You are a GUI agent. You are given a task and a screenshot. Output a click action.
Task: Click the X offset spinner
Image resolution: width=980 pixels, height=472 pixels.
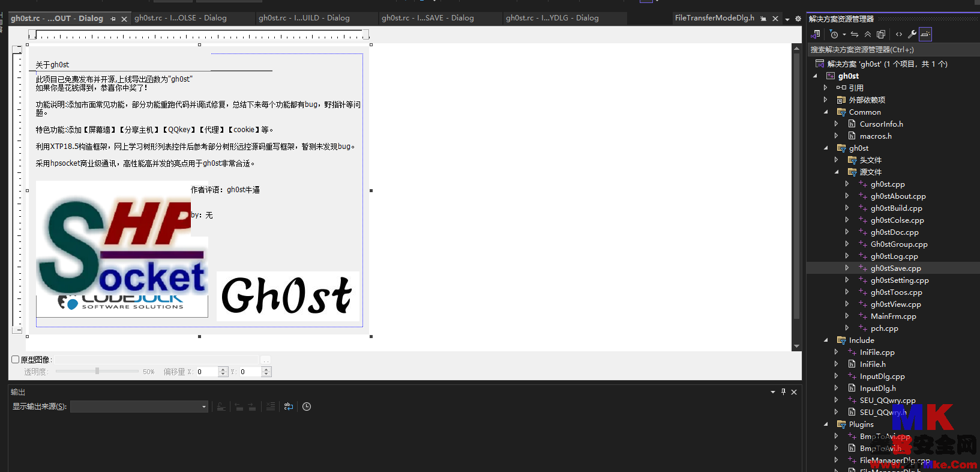pos(223,372)
